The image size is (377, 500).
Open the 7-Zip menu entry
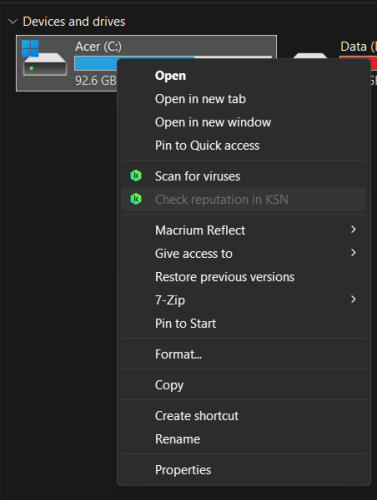[244, 300]
